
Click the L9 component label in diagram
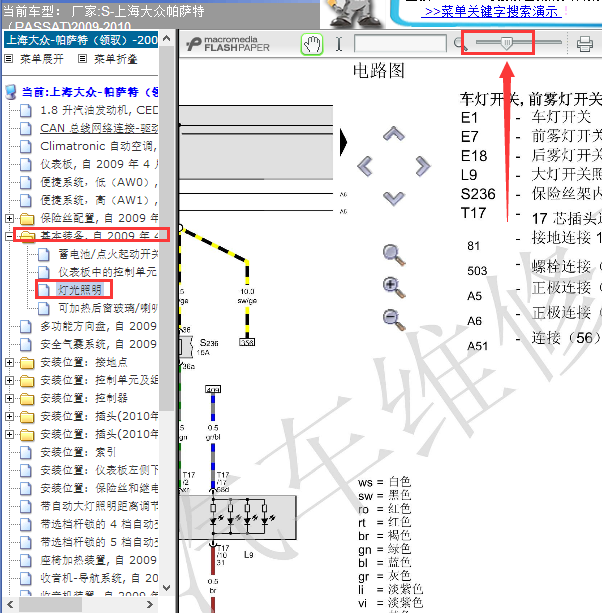tap(249, 554)
